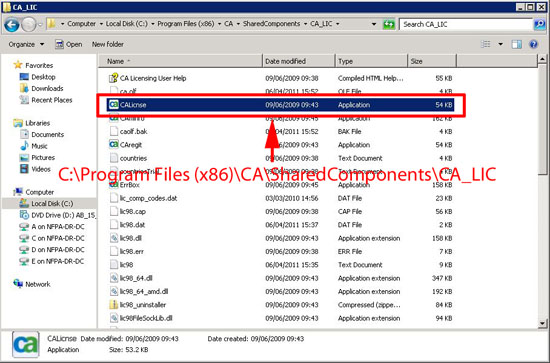550x363 pixels.
Task: Click the vertical scrollbar down arrow
Action: point(542,323)
